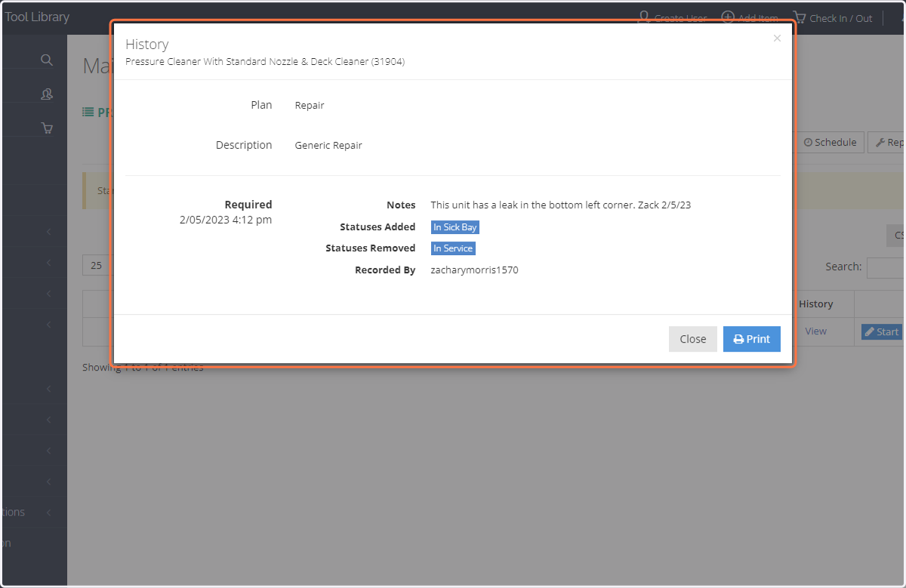This screenshot has height=588, width=906.
Task: Close the History dialog with Close button
Action: pyautogui.click(x=692, y=339)
